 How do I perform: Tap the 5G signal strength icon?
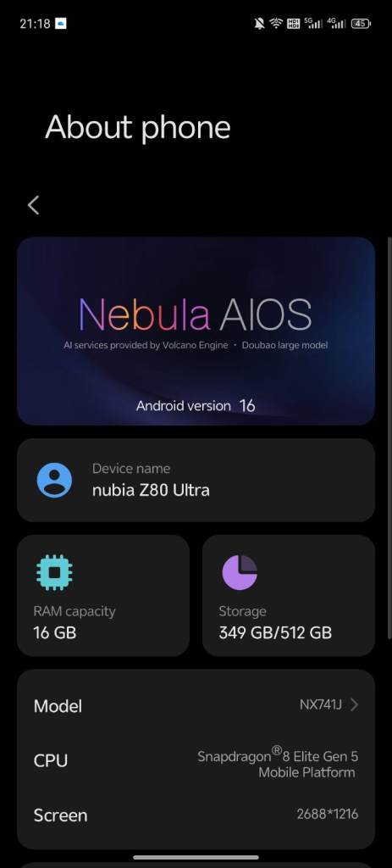click(x=313, y=23)
